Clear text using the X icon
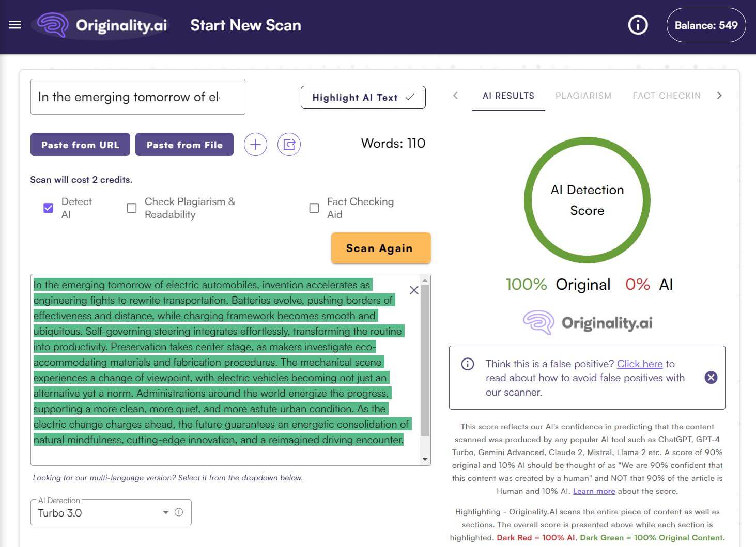 coord(414,290)
